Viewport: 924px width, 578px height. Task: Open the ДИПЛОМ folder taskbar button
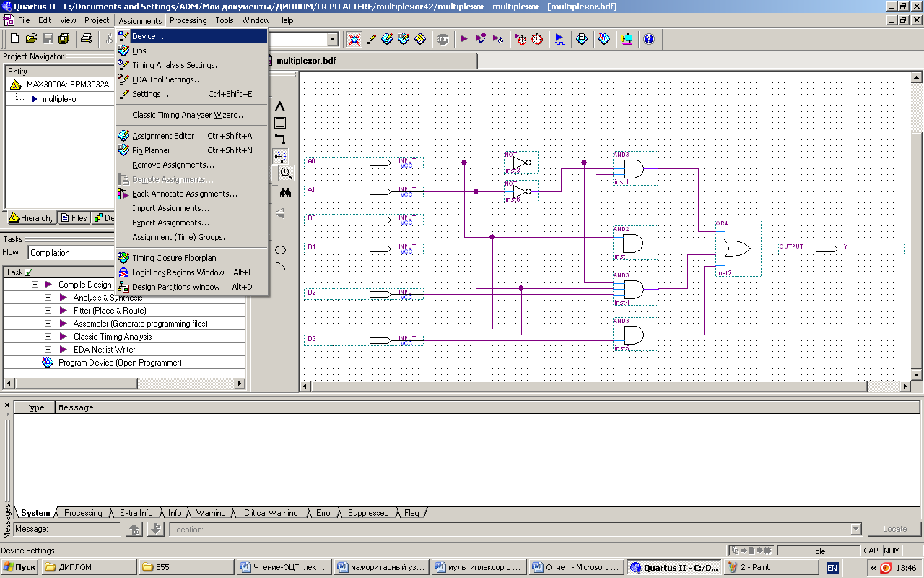[89, 567]
